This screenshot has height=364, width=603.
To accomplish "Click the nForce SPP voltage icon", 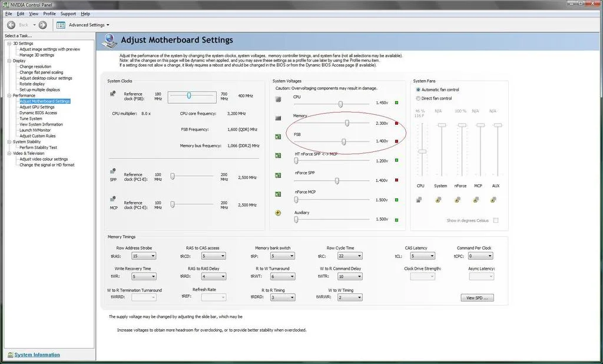I will 278,175.
